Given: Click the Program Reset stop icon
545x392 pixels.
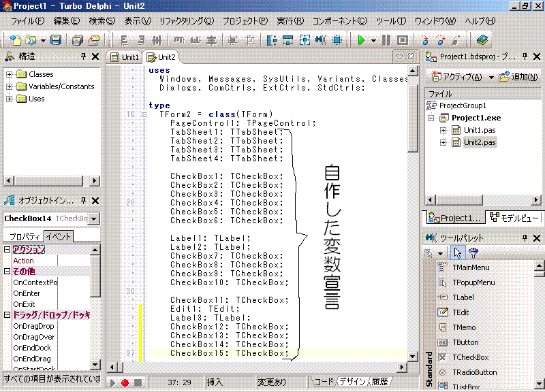Looking at the screenshot, I should 403,40.
